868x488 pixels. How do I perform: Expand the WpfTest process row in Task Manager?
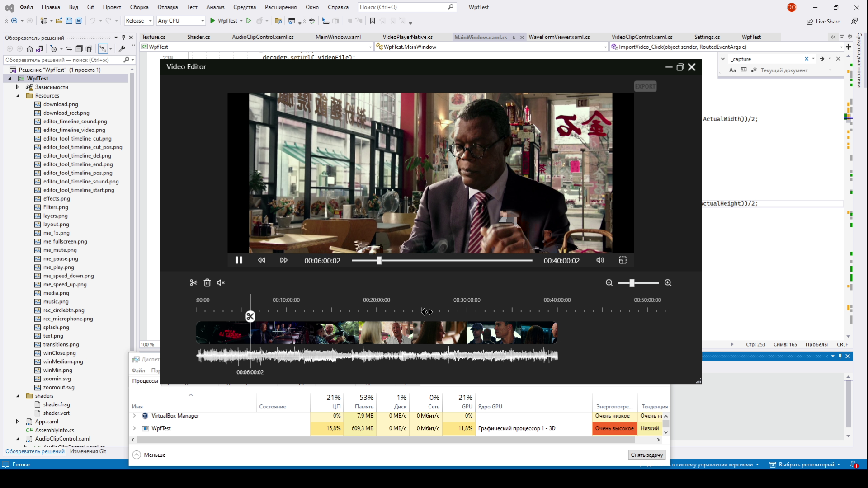134,428
